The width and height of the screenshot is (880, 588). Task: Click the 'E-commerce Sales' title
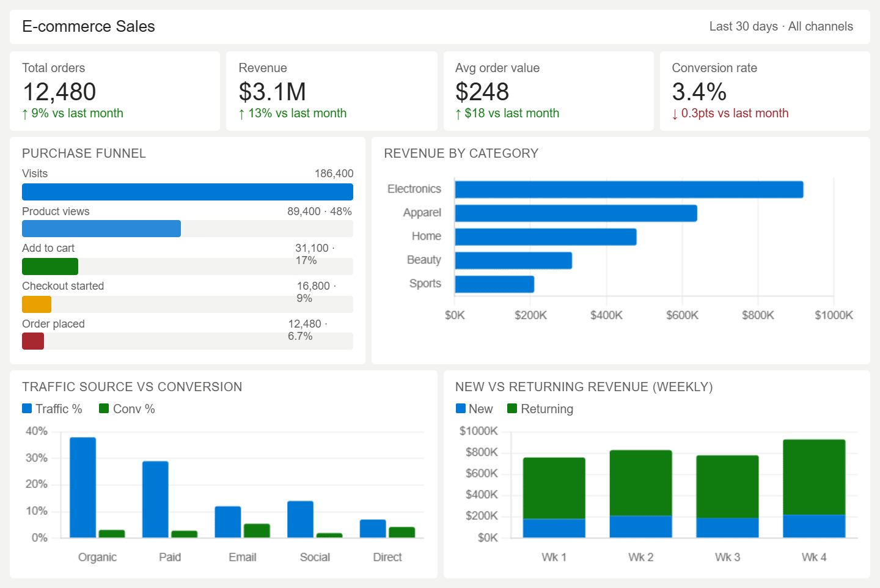pyautogui.click(x=89, y=26)
